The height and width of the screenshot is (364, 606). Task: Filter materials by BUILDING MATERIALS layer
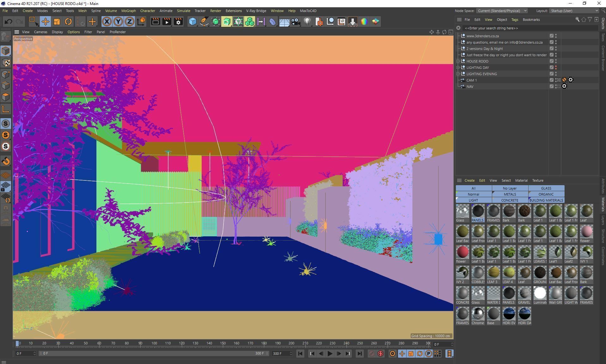click(x=546, y=200)
